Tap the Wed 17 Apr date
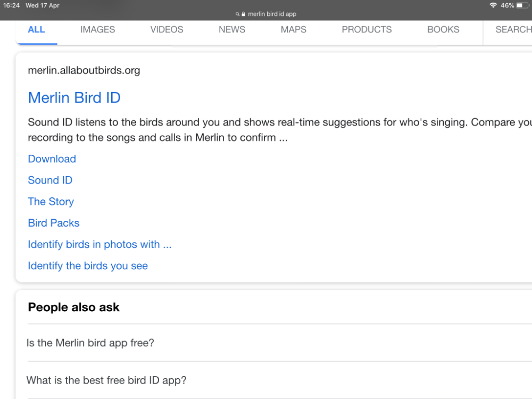 click(43, 5)
